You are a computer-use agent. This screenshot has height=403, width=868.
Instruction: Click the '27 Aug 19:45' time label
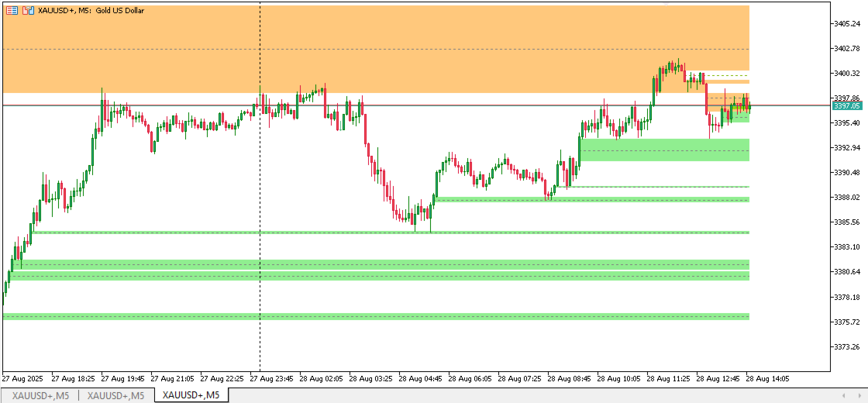[123, 379]
